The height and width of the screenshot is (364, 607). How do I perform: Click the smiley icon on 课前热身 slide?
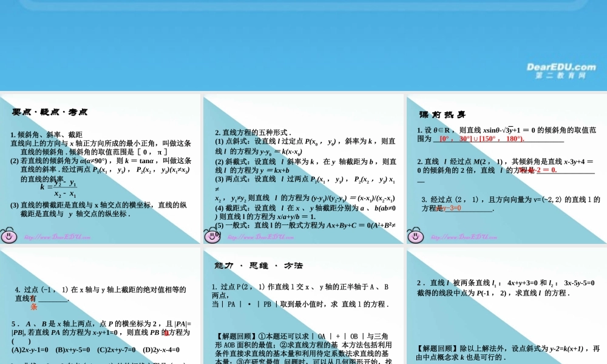click(415, 235)
